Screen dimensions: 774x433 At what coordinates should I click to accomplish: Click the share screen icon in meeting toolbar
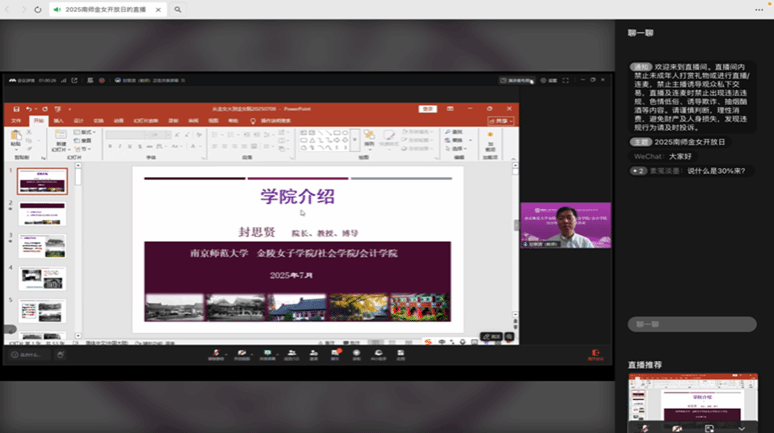coord(268,352)
